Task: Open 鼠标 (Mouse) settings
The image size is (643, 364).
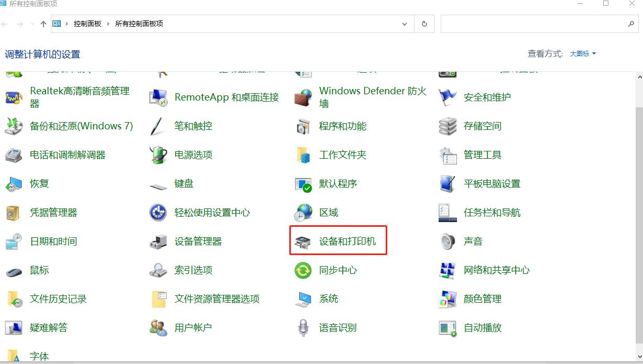Action: (39, 270)
